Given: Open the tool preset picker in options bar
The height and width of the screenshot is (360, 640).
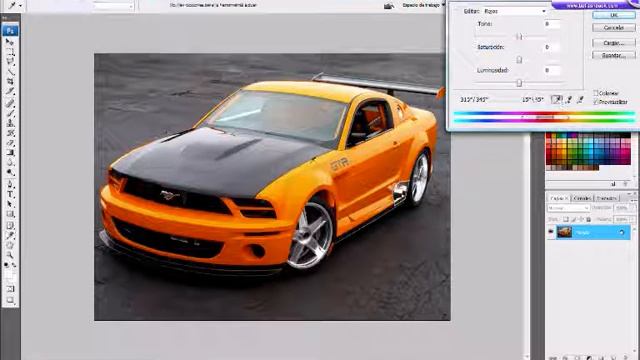Looking at the screenshot, I should tap(15, 6).
